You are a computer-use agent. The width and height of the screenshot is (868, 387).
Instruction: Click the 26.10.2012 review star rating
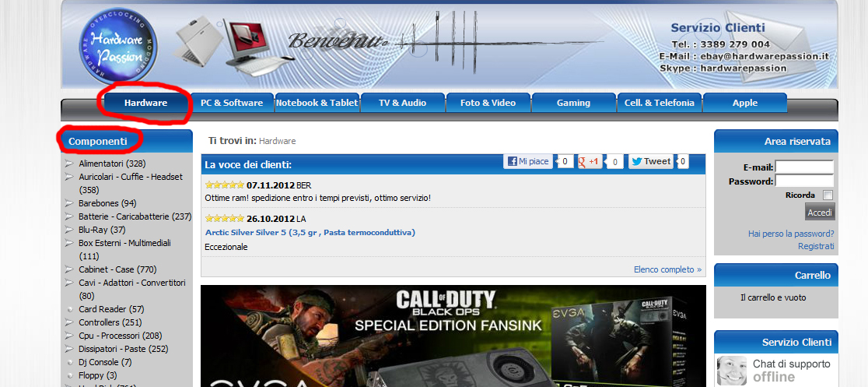pyautogui.click(x=225, y=219)
